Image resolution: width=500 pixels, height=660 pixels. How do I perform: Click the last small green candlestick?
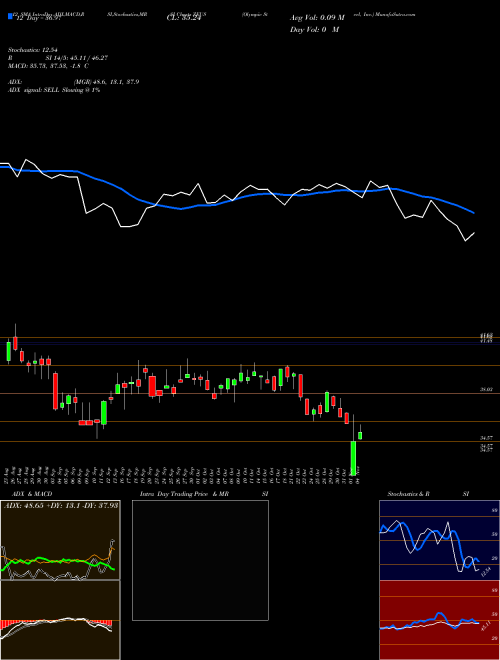click(x=360, y=435)
